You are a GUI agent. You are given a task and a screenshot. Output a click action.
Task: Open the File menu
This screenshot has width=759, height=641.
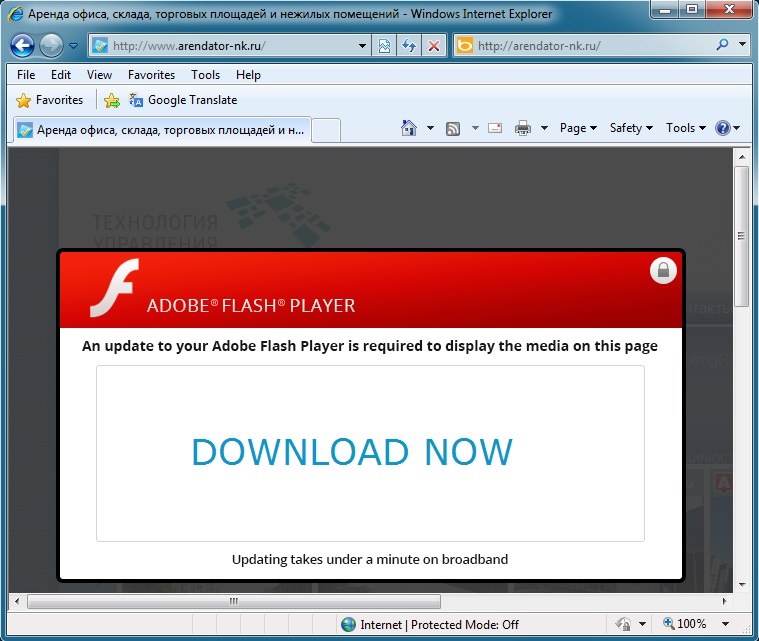(x=26, y=74)
